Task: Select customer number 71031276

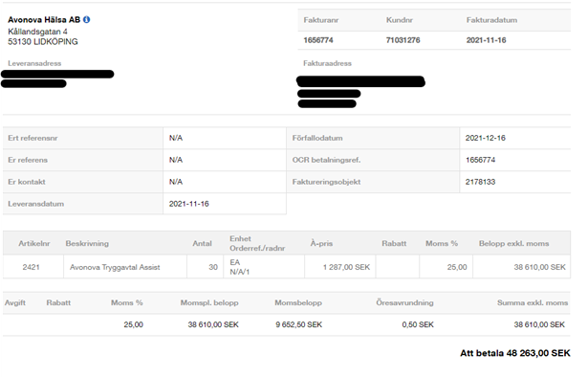Action: click(x=403, y=40)
